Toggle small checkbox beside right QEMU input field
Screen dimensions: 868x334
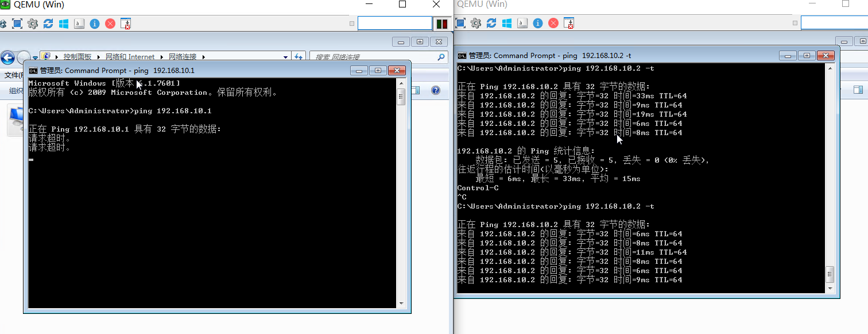click(x=795, y=24)
